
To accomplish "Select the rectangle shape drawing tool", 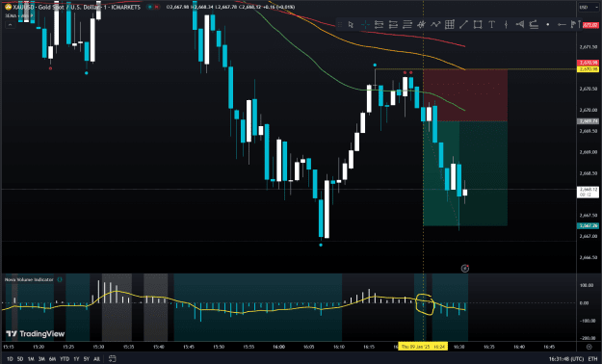I will (x=478, y=25).
